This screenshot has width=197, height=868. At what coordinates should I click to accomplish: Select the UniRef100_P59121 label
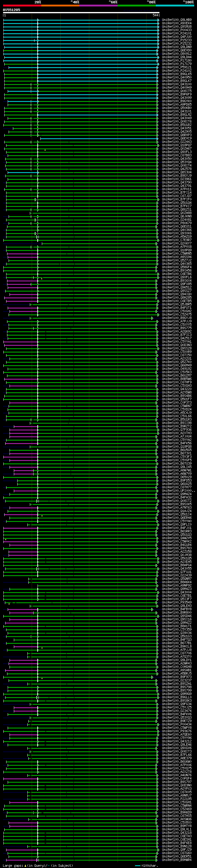tap(177, 67)
